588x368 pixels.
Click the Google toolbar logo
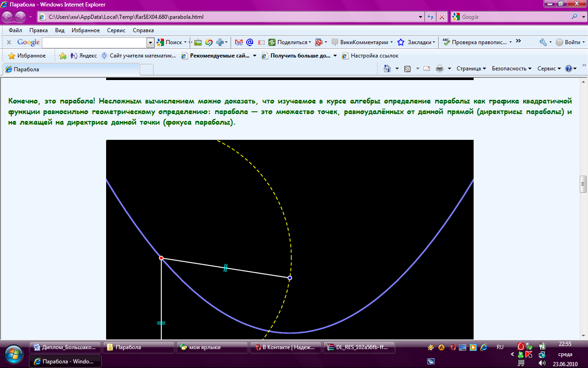click(28, 42)
